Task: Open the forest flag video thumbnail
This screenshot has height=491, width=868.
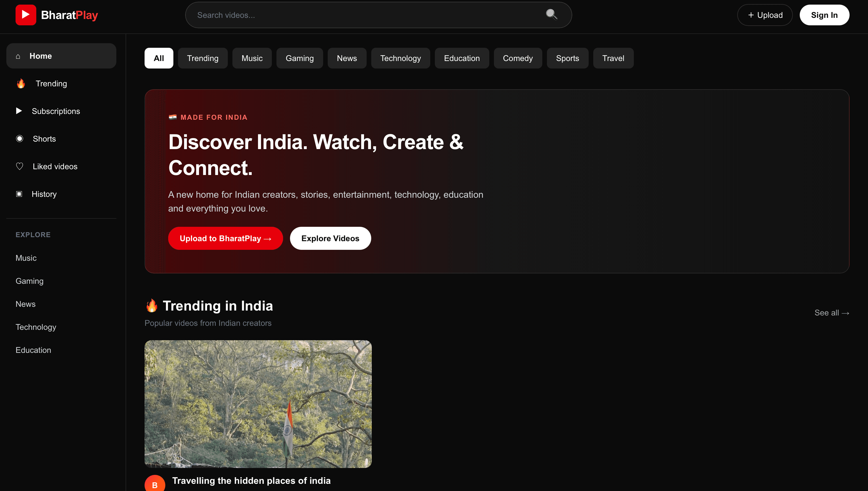Action: coord(258,404)
